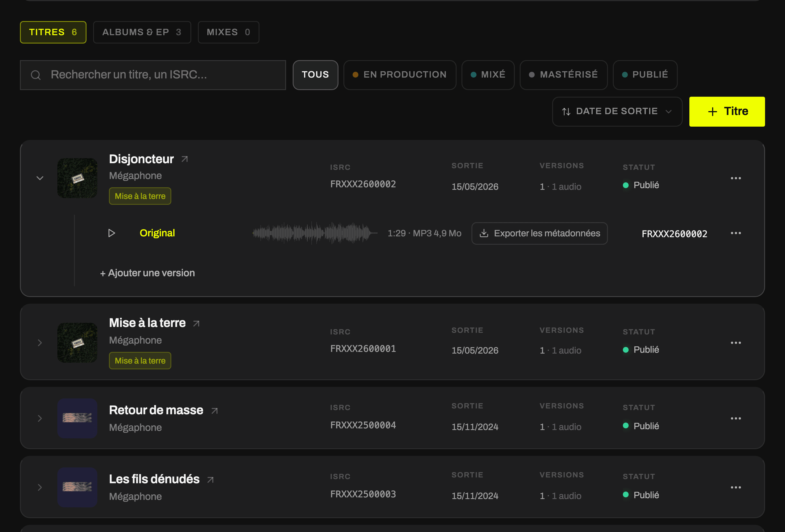785x532 pixels.
Task: Click ISRC FRXXX2600001 value
Action: (x=363, y=349)
